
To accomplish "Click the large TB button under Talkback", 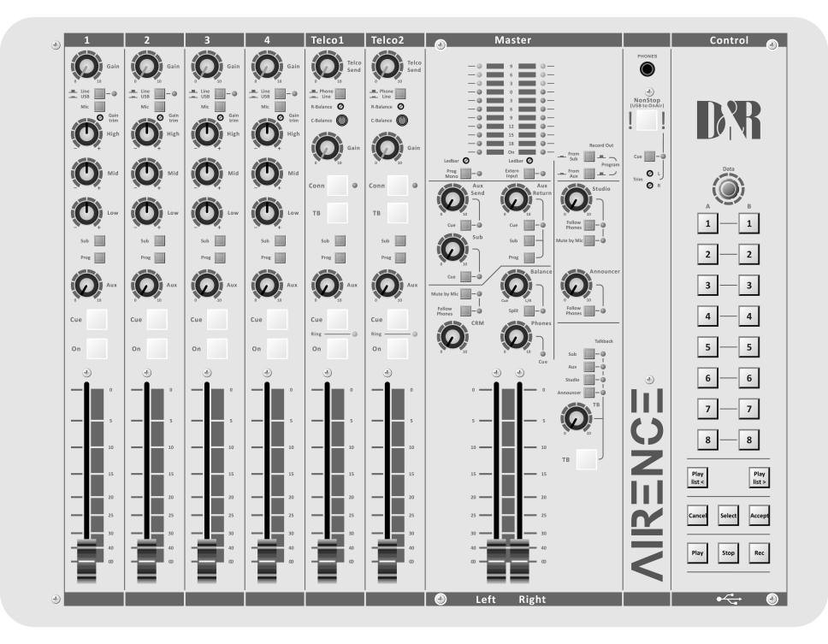I will pos(586,459).
